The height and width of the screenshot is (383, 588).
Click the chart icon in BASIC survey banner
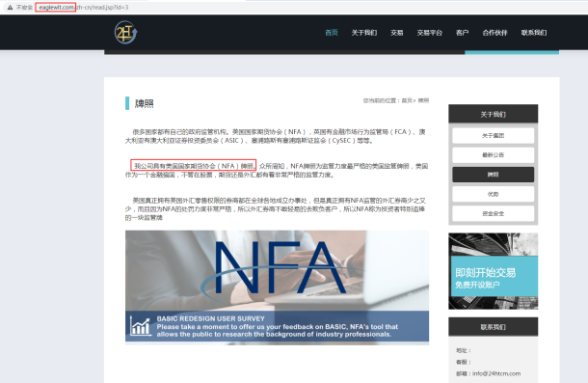(x=140, y=325)
